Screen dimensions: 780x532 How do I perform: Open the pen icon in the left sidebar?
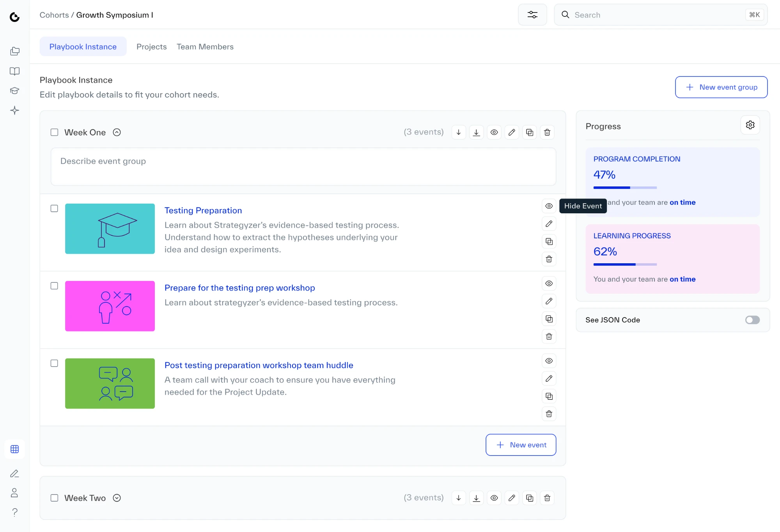click(15, 473)
